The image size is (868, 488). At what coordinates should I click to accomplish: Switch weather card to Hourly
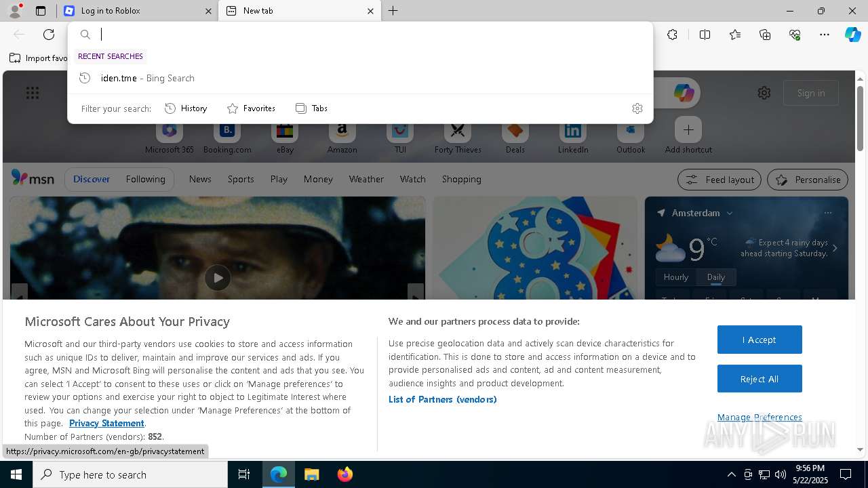(x=676, y=277)
